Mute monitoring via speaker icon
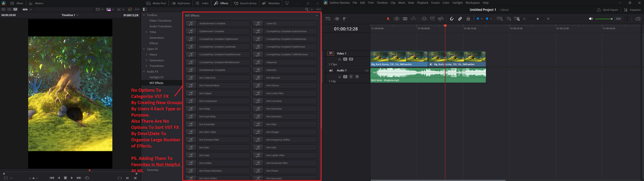 point(590,19)
